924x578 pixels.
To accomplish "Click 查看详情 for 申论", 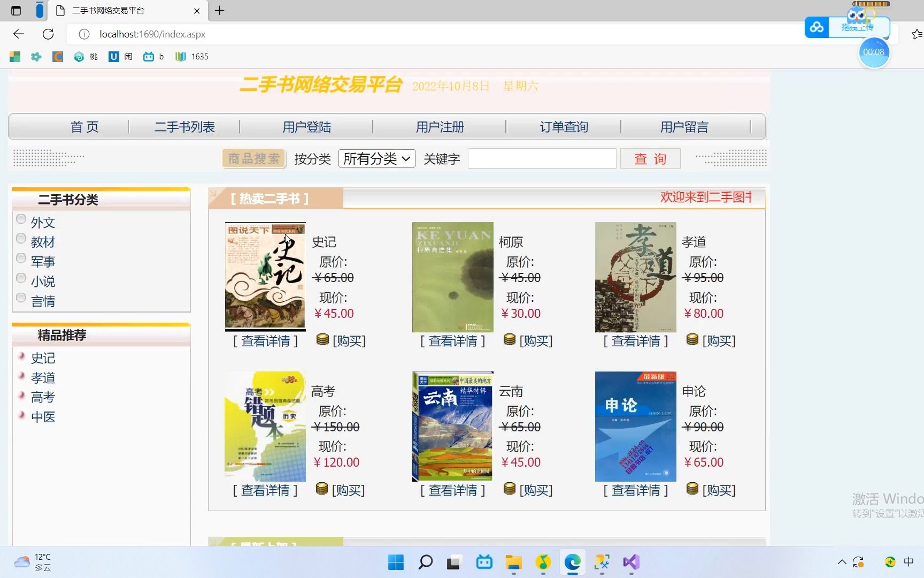I will coord(636,490).
